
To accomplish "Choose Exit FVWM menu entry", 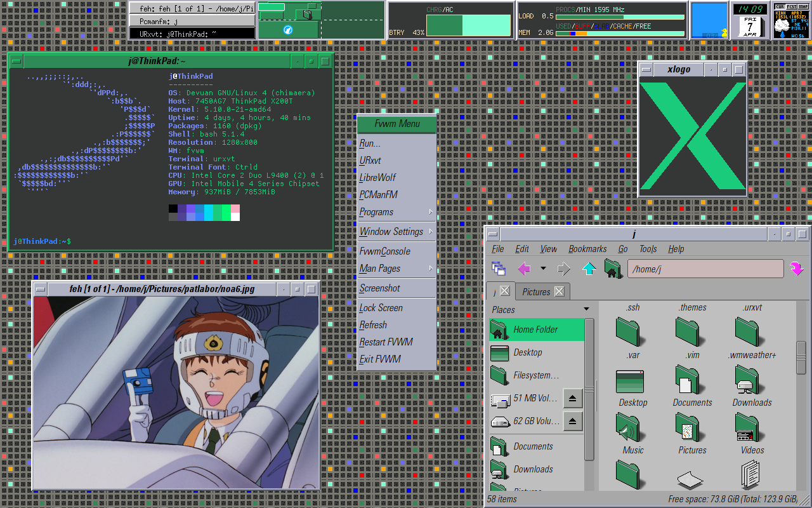I will click(x=397, y=359).
